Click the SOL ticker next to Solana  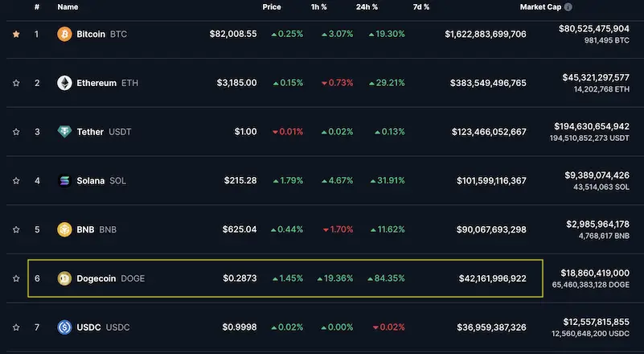click(118, 181)
